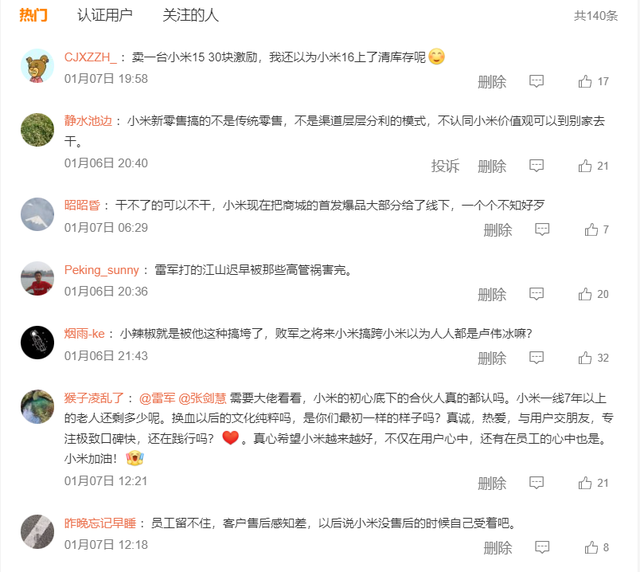Open reply icon on CJXZZH_'s comment
Image resolution: width=640 pixels, height=572 pixels.
tap(536, 81)
